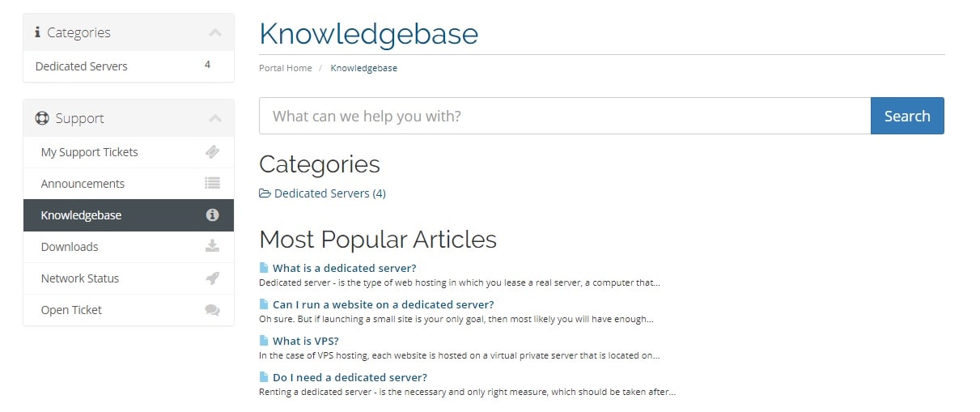Click the What can we help you with field
Screen dimensions: 980x412
[x=565, y=116]
